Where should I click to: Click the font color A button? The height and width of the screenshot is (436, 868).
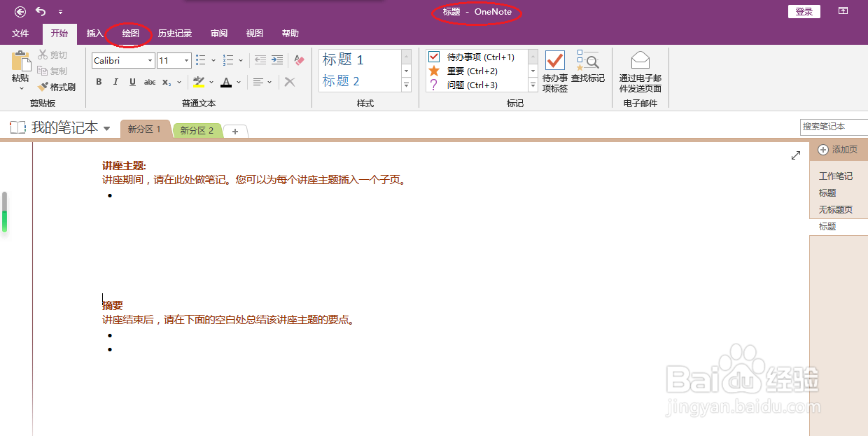[x=225, y=82]
